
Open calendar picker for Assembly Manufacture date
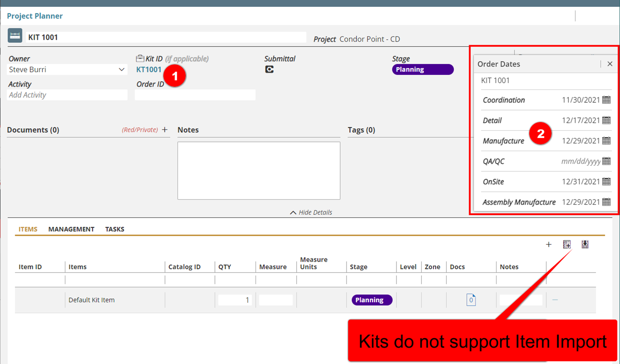pos(606,202)
